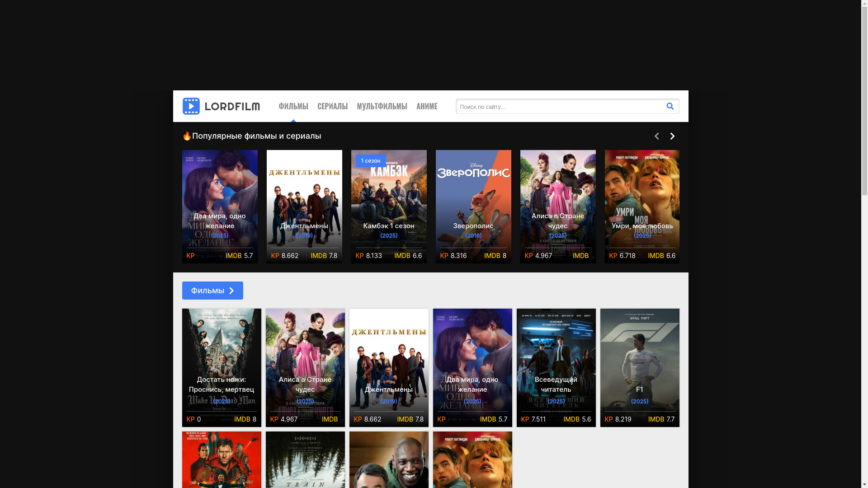
Task: Open the МУЛЬТФИЛЬМЫ menu item
Action: coord(382,107)
